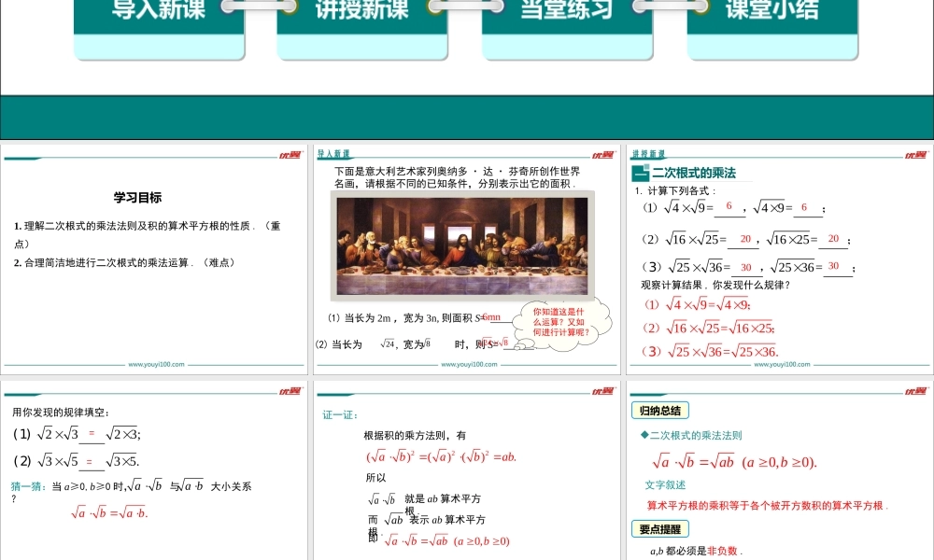Click the 归纳总结 heading label
Screen dimensions: 934x560
[659, 411]
